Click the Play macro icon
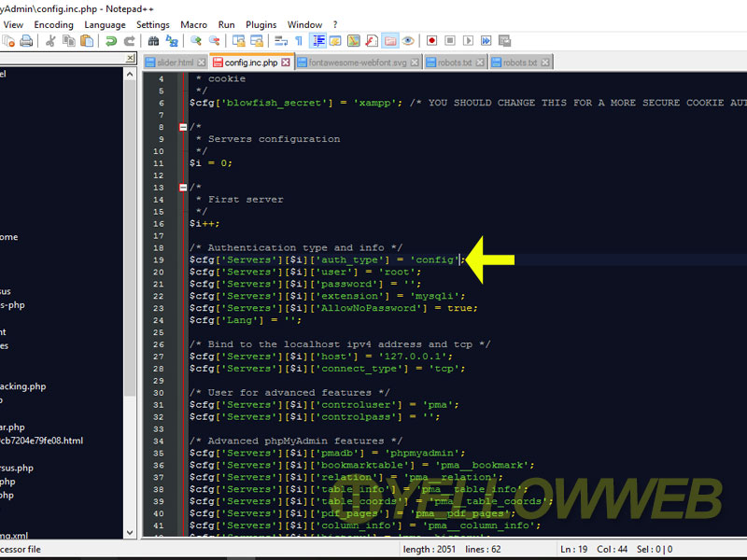The image size is (747, 560). click(468, 41)
